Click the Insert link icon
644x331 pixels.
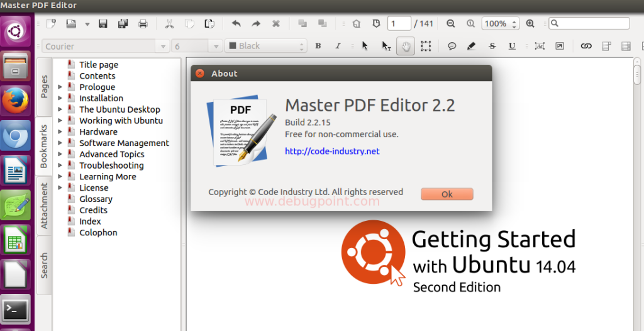click(x=586, y=46)
